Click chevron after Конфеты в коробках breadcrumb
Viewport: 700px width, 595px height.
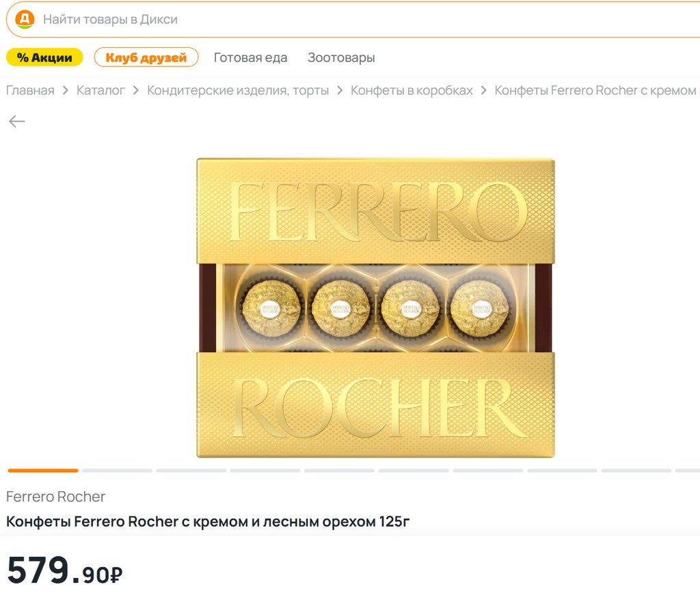tap(483, 91)
